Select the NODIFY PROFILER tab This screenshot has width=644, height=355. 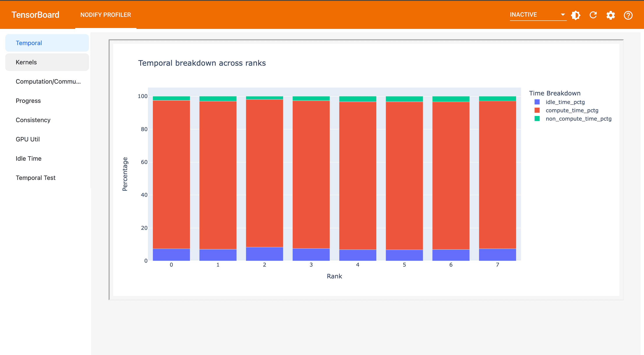pyautogui.click(x=106, y=15)
